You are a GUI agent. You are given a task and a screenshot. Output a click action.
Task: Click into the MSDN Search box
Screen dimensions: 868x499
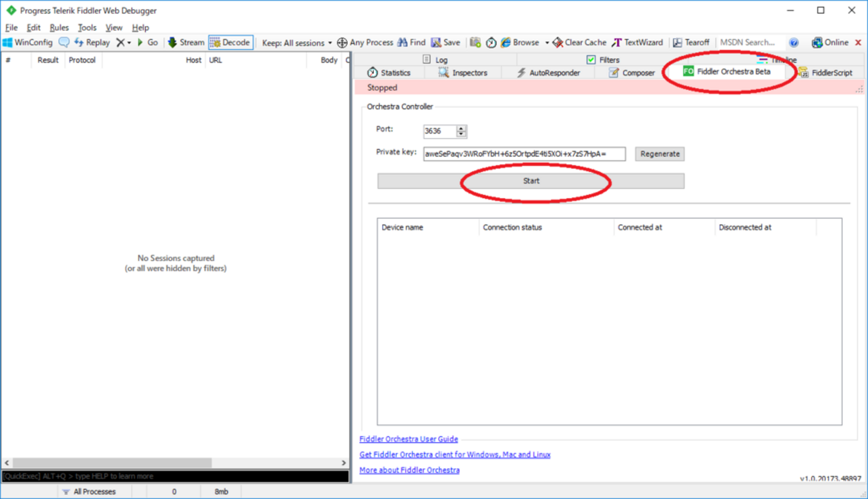tap(749, 42)
